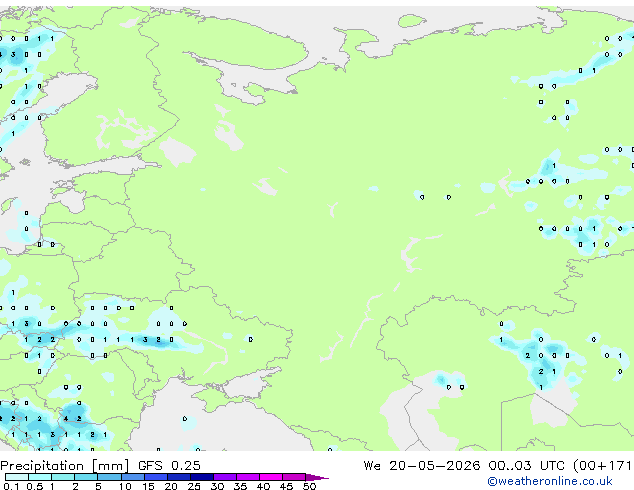Pick the legend swatch between 30 and 35
Screen dimensions: 634x490
point(225,477)
